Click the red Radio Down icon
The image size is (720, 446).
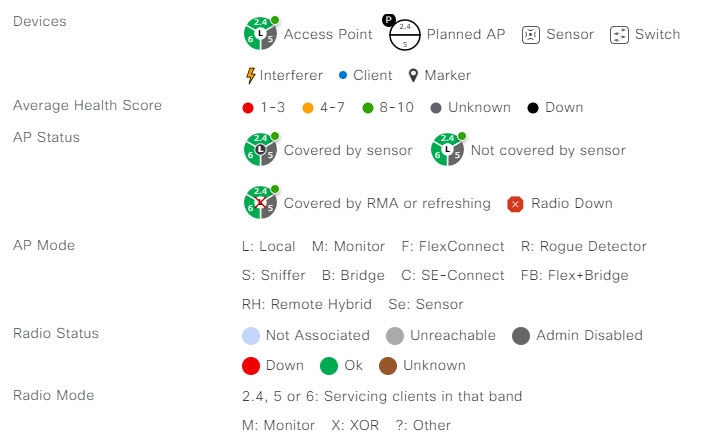coord(515,204)
